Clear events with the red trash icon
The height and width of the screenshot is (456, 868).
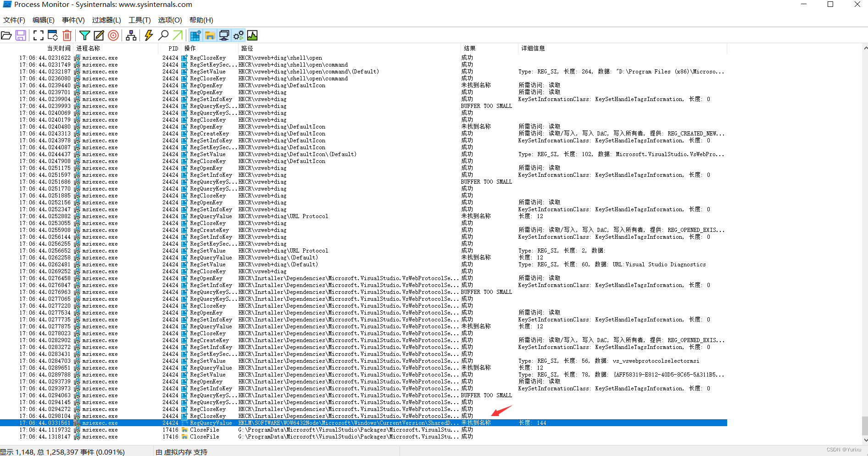tap(67, 35)
